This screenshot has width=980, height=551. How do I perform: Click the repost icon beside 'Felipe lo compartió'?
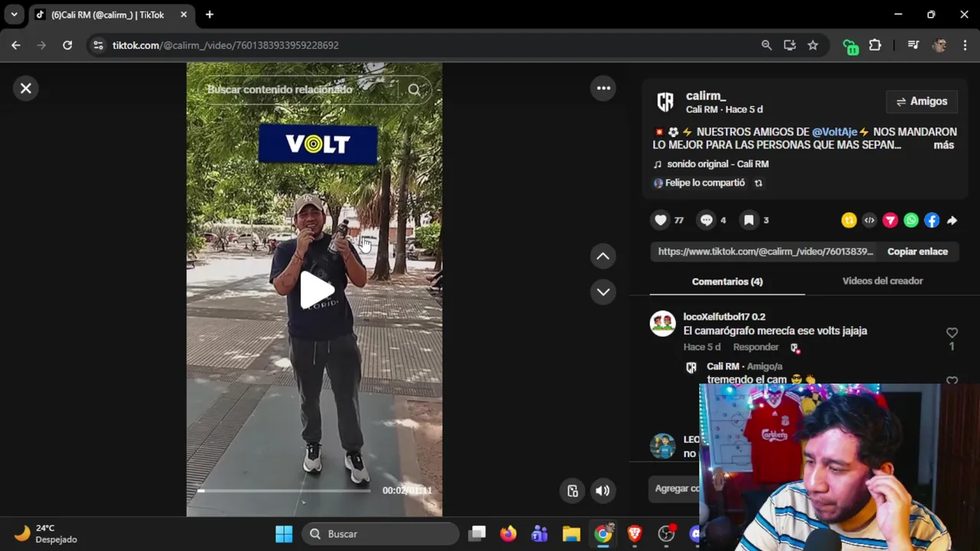pyautogui.click(x=758, y=183)
